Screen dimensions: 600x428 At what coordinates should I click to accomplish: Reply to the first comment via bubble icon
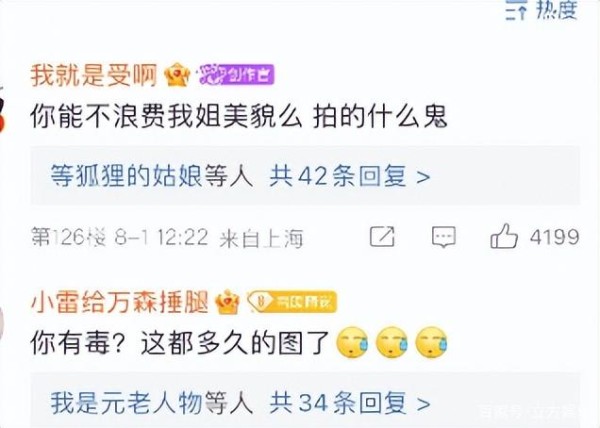[444, 237]
